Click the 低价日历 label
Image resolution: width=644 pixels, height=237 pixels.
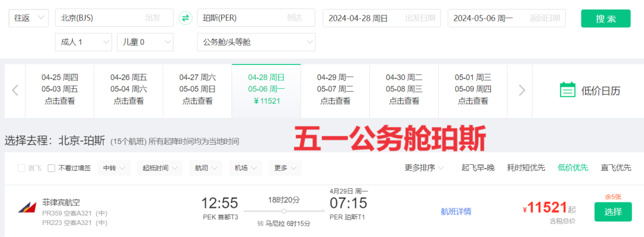(x=600, y=91)
